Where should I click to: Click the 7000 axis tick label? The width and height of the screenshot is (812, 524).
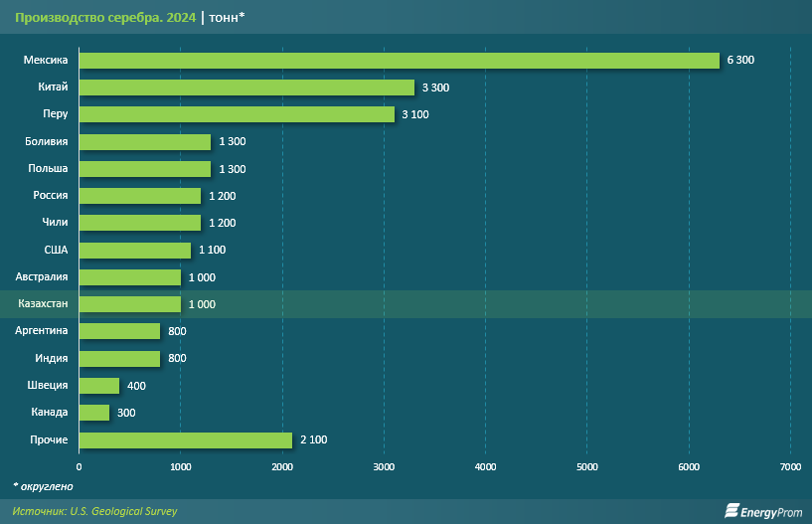[x=790, y=466]
